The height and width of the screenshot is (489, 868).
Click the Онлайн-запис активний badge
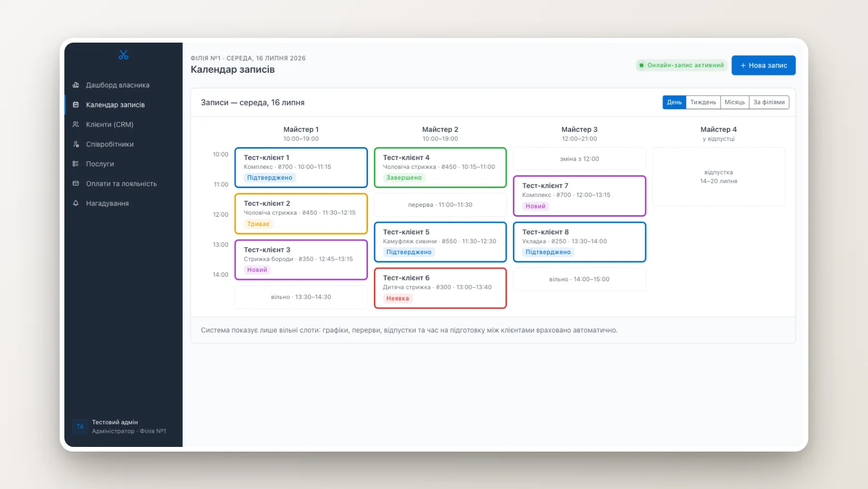(x=681, y=65)
